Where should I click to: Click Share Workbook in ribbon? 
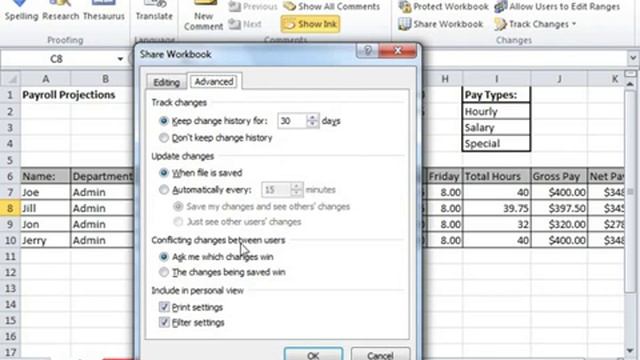click(440, 24)
